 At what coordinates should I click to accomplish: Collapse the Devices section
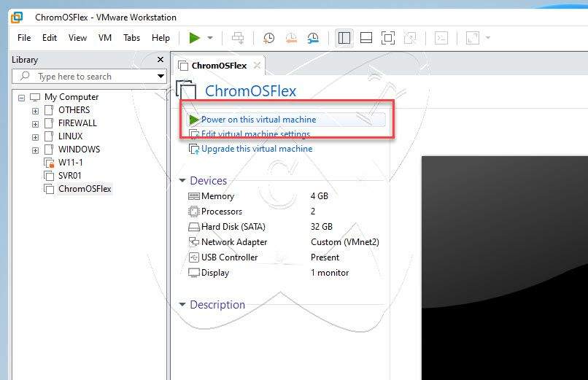click(182, 181)
